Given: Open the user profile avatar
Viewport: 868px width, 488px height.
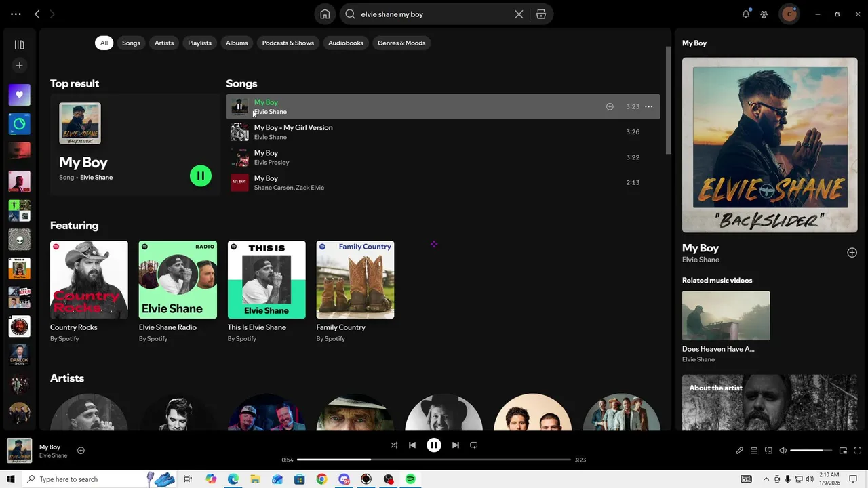Looking at the screenshot, I should coord(789,14).
